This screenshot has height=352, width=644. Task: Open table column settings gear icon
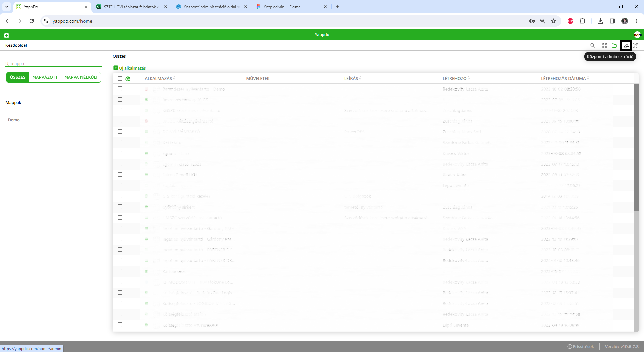(x=128, y=79)
